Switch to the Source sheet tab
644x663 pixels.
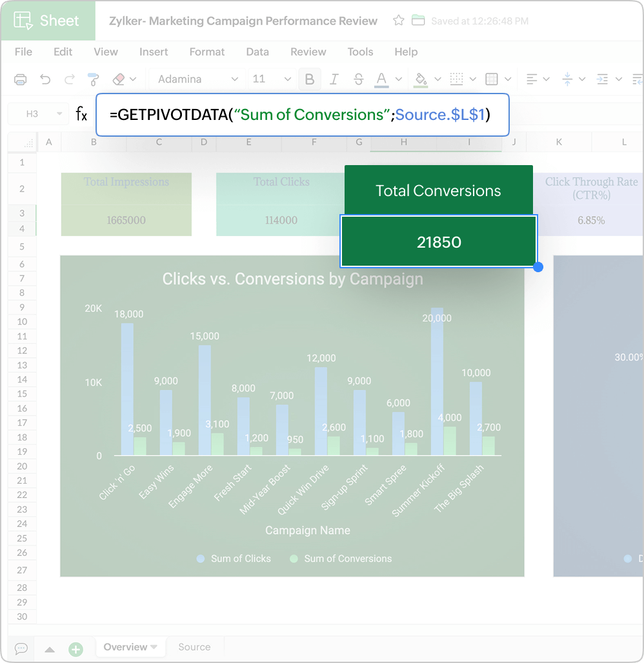pyautogui.click(x=194, y=647)
